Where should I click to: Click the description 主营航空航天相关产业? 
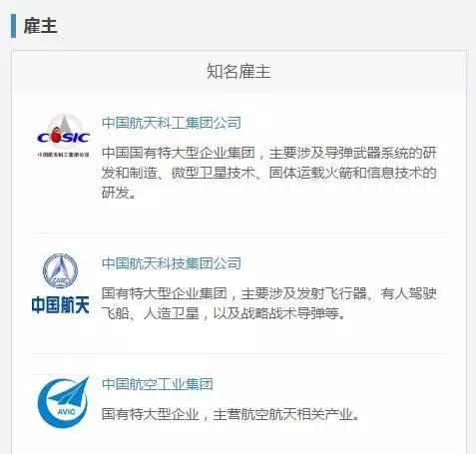(231, 414)
